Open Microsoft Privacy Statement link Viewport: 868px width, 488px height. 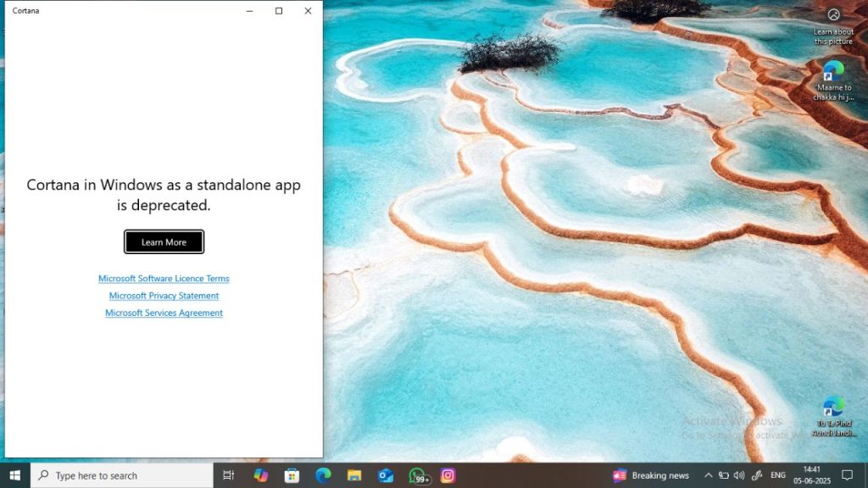[x=164, y=296]
